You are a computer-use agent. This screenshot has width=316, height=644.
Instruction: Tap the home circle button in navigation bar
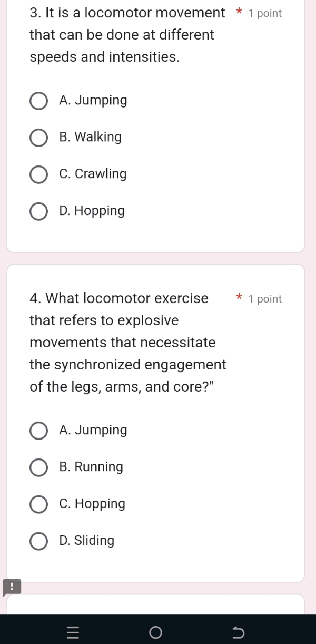[156, 632]
